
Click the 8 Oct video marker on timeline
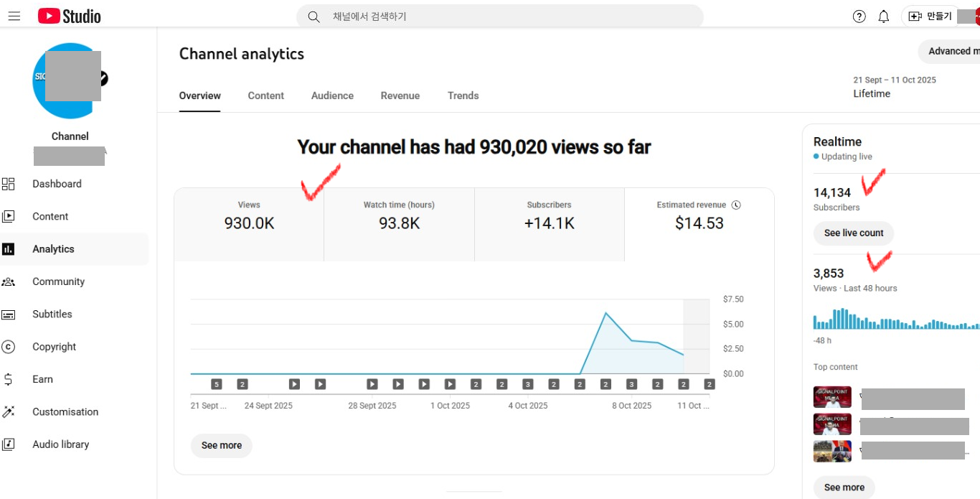coord(631,384)
